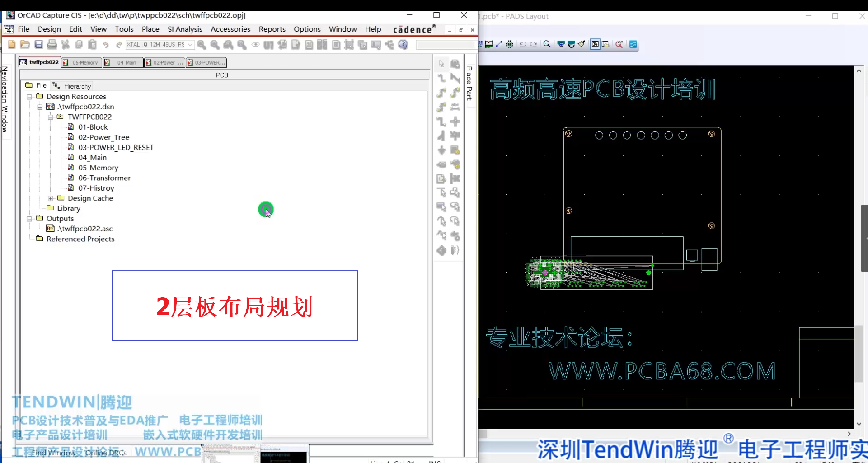Open the Reports menu
The height and width of the screenshot is (463, 868).
272,29
